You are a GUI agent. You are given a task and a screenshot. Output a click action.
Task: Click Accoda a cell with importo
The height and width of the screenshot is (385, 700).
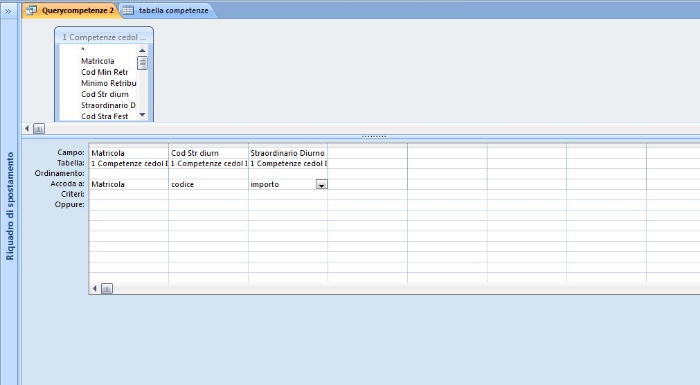point(282,184)
